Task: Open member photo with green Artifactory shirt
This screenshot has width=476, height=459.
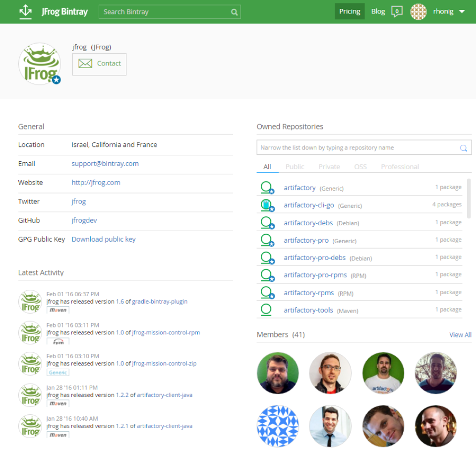Action: (x=383, y=373)
